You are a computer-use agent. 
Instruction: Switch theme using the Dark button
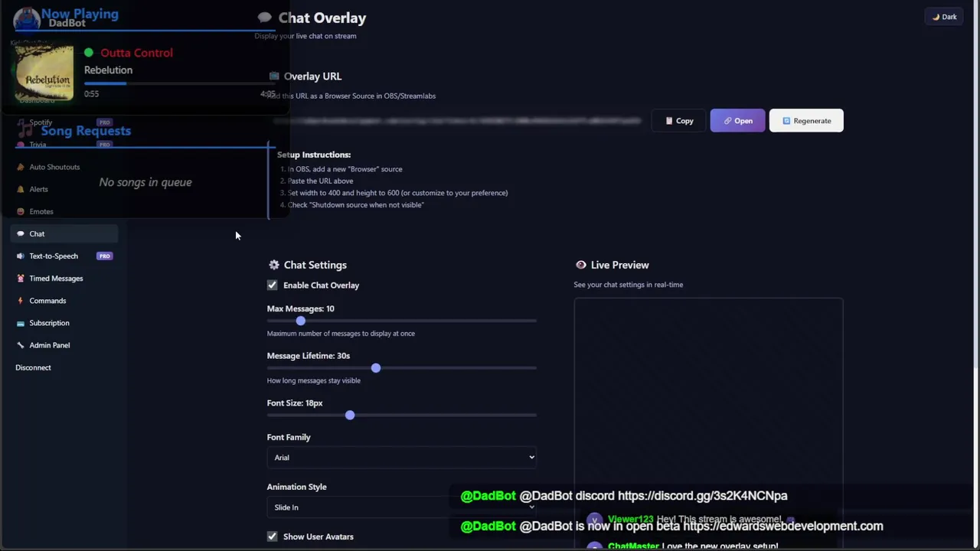point(945,17)
